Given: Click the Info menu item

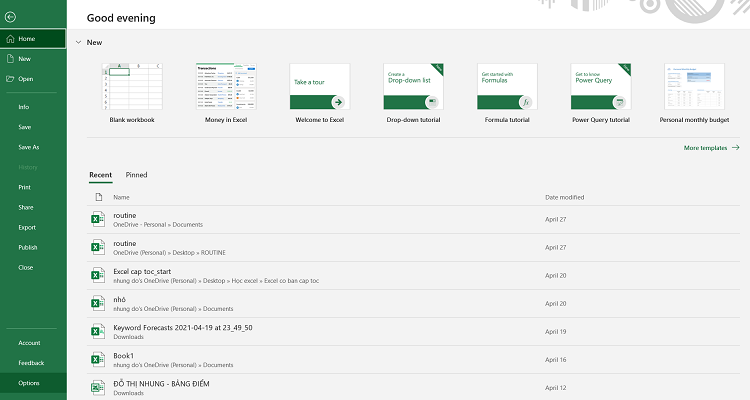Looking at the screenshot, I should [x=24, y=107].
